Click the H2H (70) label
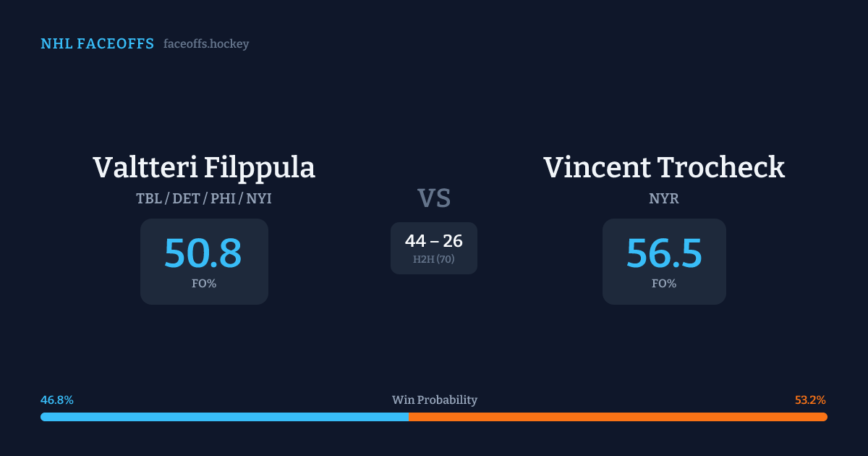 coord(434,259)
